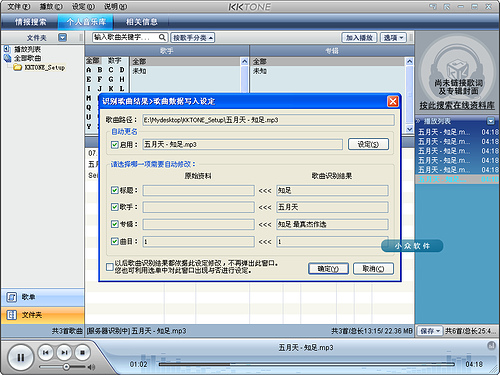This screenshot has height=375, width=500.
Task: Switch to the 相关信息 tab
Action: 141,22
